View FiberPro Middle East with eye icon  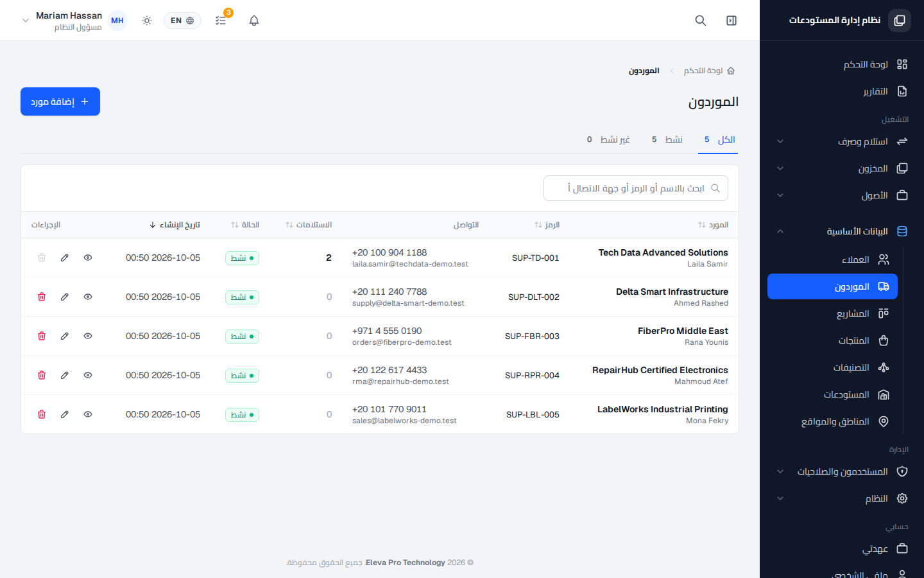[88, 336]
